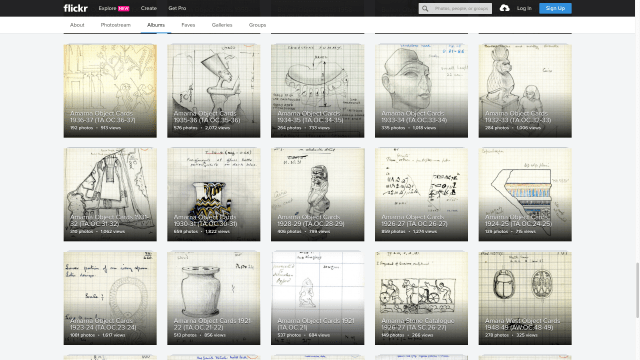640x360 pixels.
Task: Open album Amarna Object Cards 1931-32
Action: [110, 194]
